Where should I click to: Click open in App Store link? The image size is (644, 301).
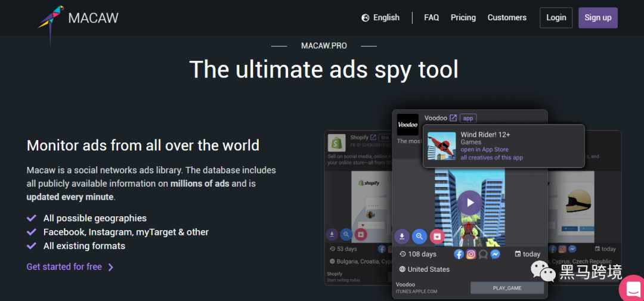[x=484, y=150]
